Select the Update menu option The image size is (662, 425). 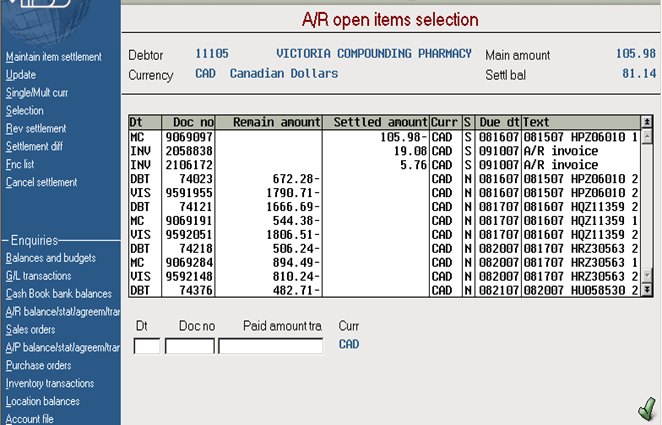point(21,75)
